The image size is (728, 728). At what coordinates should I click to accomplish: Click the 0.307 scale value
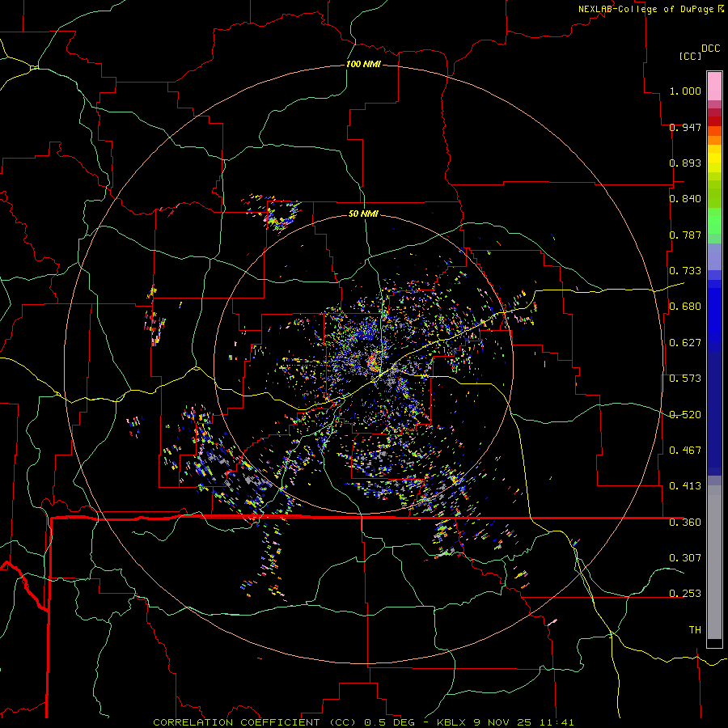click(x=685, y=558)
